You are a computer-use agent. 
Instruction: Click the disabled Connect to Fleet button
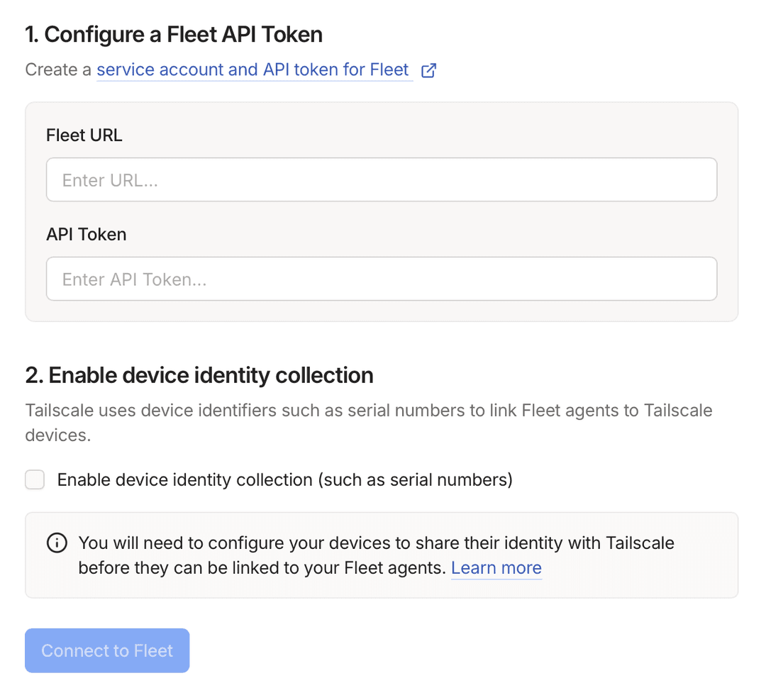(x=107, y=650)
